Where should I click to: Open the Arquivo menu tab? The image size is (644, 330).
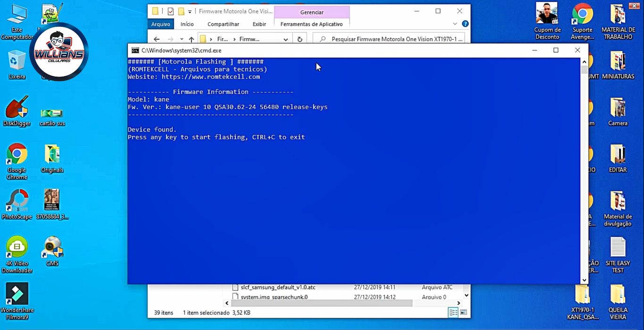[x=160, y=24]
